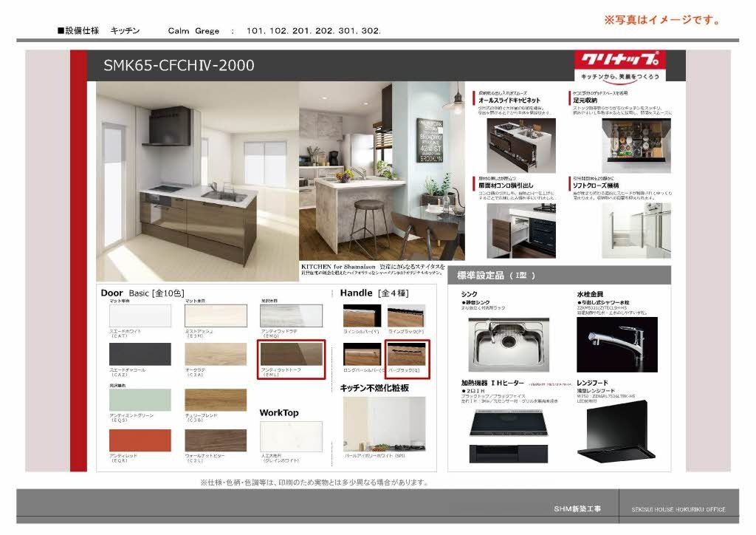
Task: Click the Line Black (P) handle image
Action: pyautogui.click(x=407, y=316)
